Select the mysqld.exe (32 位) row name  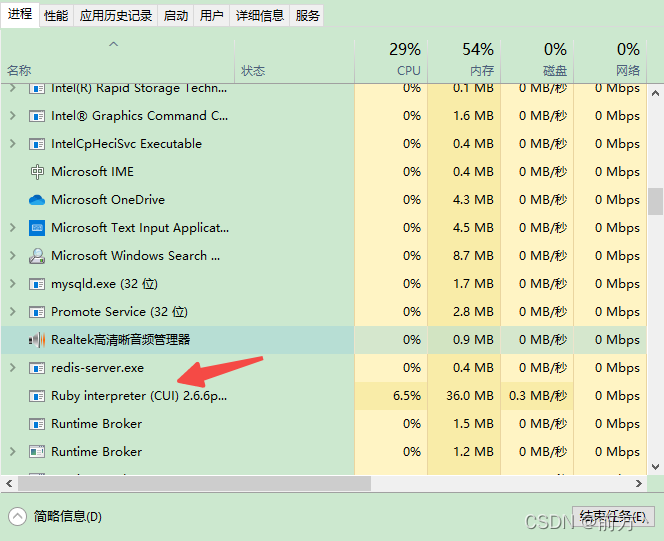(x=105, y=284)
